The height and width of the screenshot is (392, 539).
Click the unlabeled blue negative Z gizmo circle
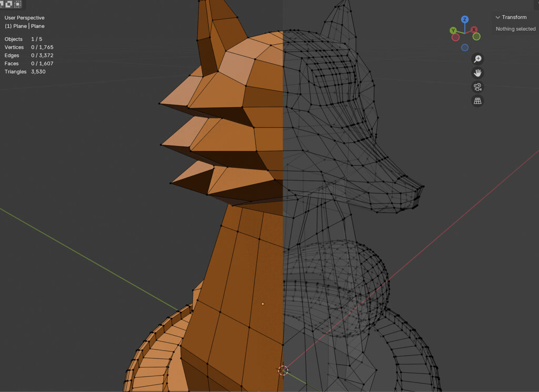pos(465,47)
